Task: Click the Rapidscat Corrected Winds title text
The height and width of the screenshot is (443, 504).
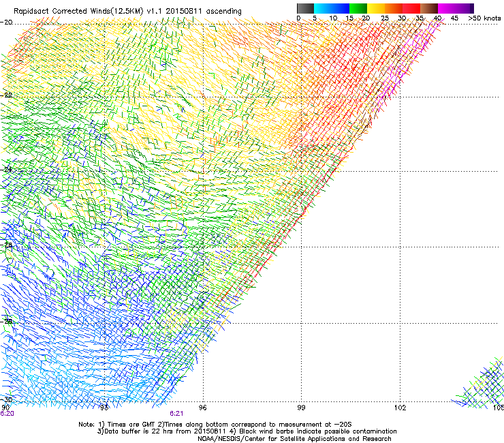Action: click(x=127, y=11)
